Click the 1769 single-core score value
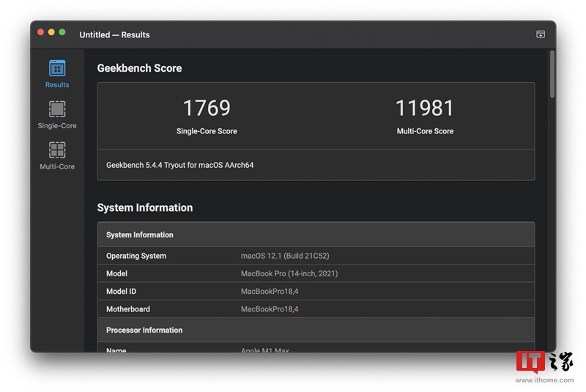586x392 pixels. (207, 108)
